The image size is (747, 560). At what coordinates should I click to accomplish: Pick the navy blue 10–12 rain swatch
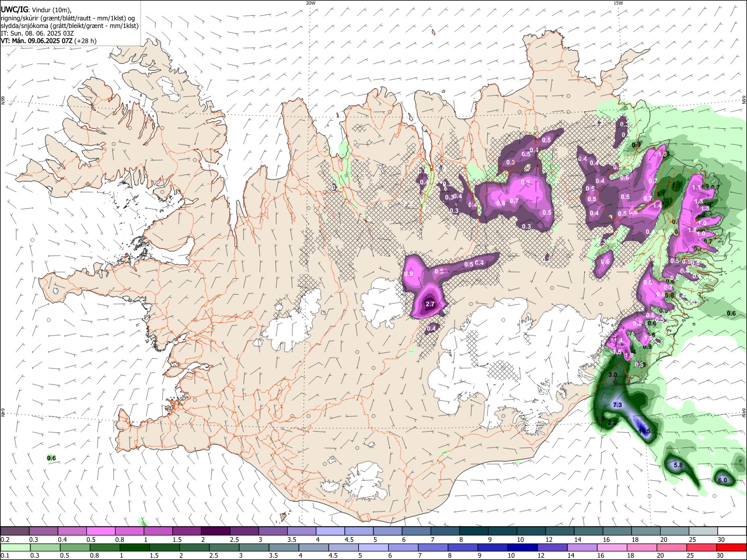coord(522,547)
